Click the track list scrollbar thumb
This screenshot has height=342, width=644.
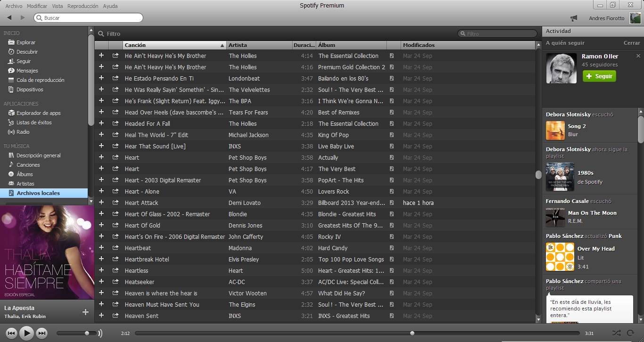coord(538,175)
